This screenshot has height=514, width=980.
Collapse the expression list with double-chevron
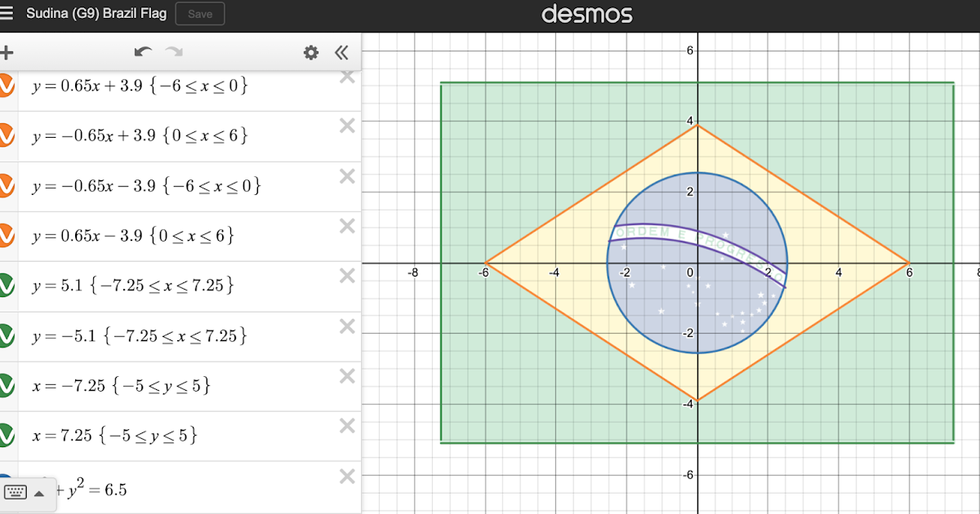pyautogui.click(x=342, y=52)
